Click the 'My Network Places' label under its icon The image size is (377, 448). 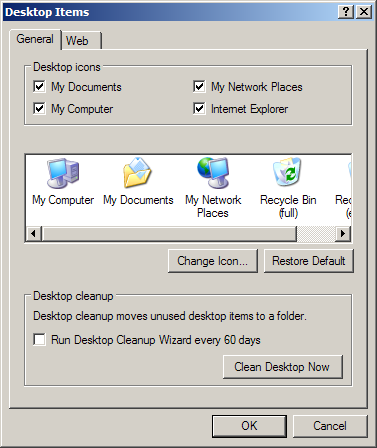pos(213,206)
